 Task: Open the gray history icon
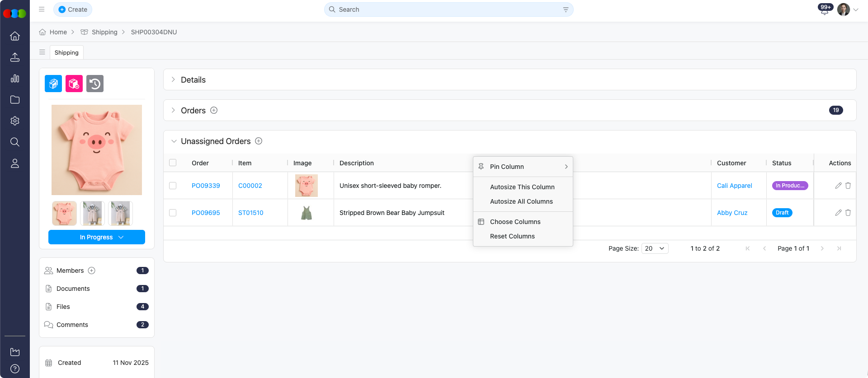(95, 84)
